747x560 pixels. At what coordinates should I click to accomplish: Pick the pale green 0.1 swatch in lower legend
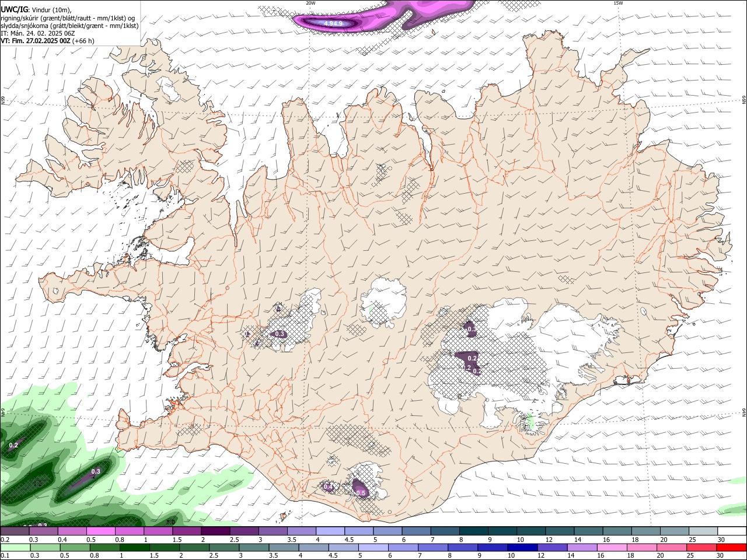tap(15, 548)
